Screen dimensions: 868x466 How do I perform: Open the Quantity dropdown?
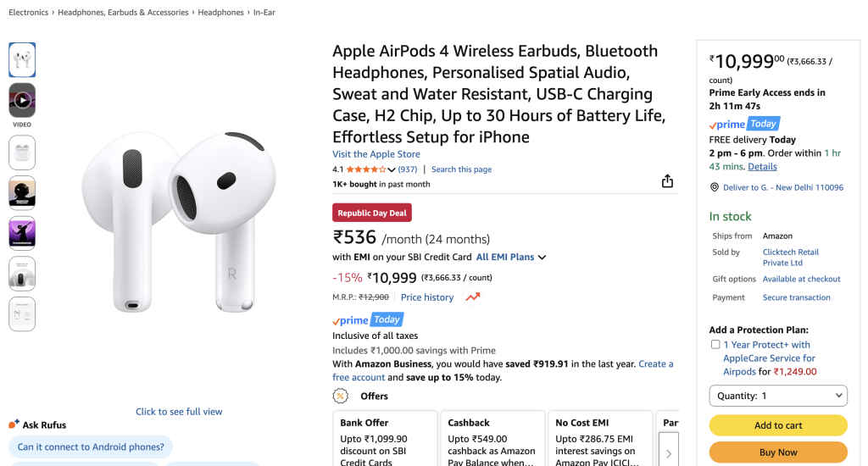[x=777, y=396]
